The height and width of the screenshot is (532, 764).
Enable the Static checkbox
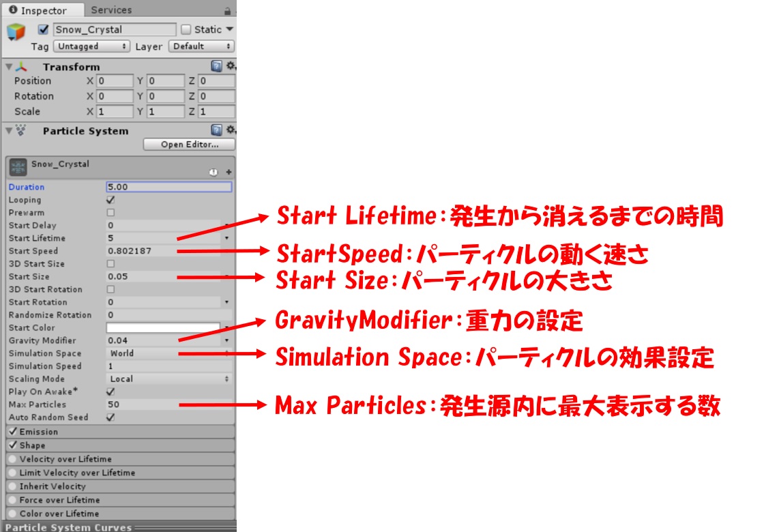(x=186, y=29)
